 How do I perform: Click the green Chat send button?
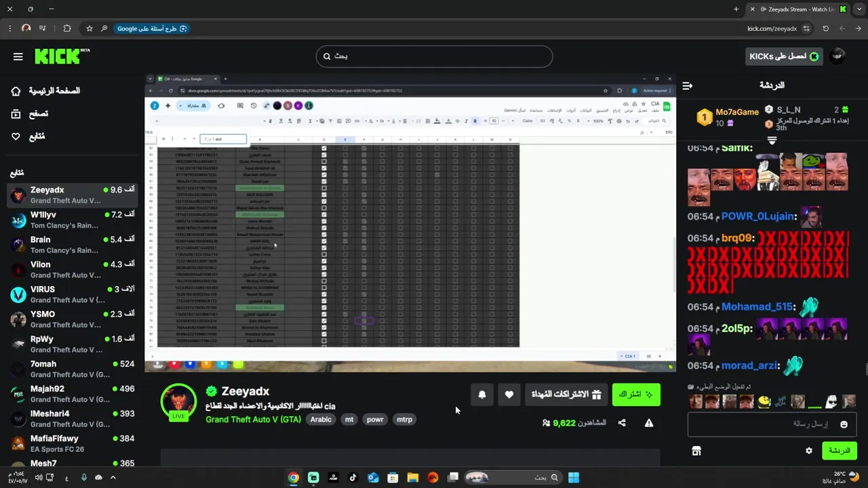[x=839, y=451]
